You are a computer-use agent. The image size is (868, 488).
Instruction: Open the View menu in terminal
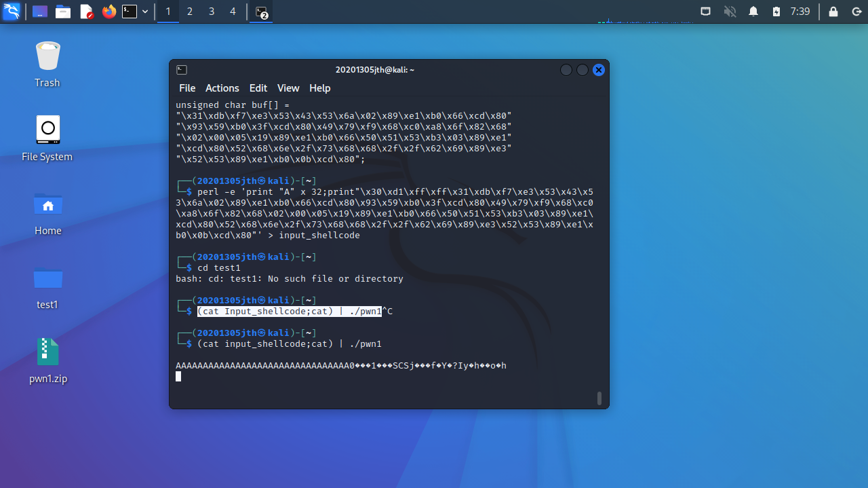coord(288,88)
